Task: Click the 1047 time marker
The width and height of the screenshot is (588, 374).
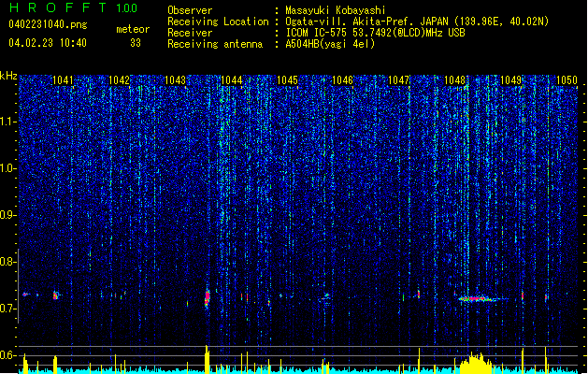Action: [x=398, y=80]
